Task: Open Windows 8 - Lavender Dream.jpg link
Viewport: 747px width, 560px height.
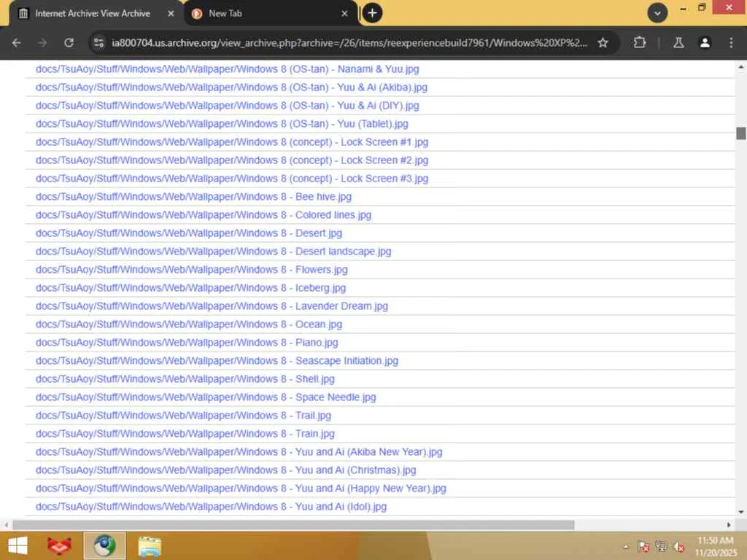Action: pos(212,306)
